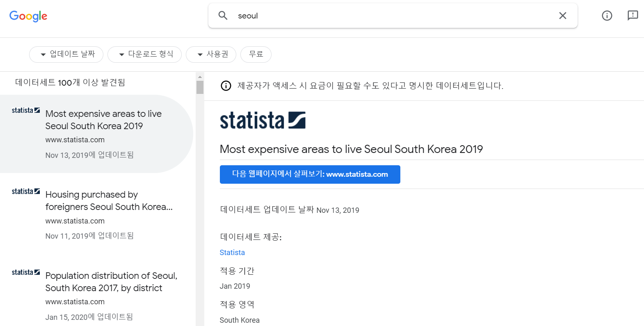Expand the 다운로드 형식 filter dropdown
The image size is (644, 326).
pos(144,54)
